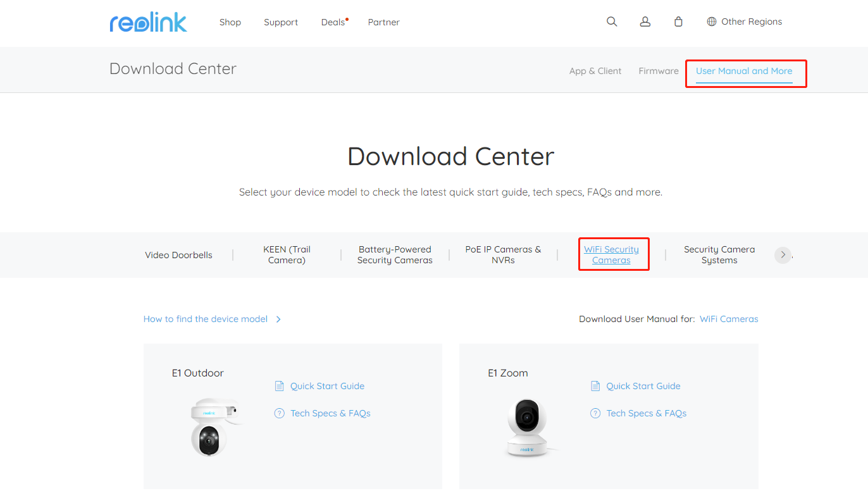Click the right arrow to scroll device categories
Viewport: 868px width, 498px height.
783,255
